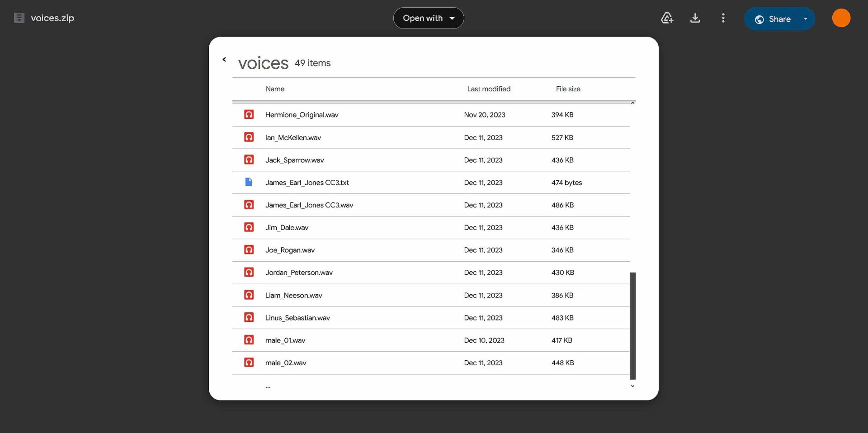This screenshot has height=433, width=868.
Task: Click the file list scrollbar thumb
Action: coord(632,325)
